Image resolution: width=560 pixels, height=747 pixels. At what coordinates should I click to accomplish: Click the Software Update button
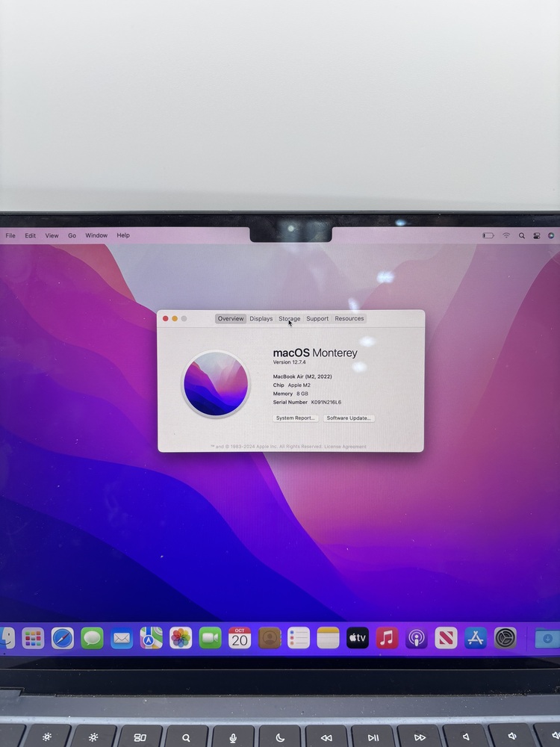349,418
